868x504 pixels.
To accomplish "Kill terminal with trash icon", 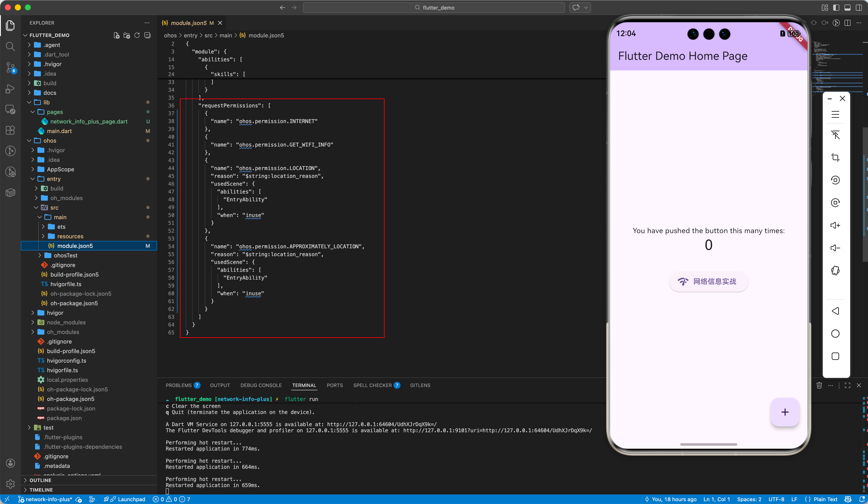I will click(819, 385).
